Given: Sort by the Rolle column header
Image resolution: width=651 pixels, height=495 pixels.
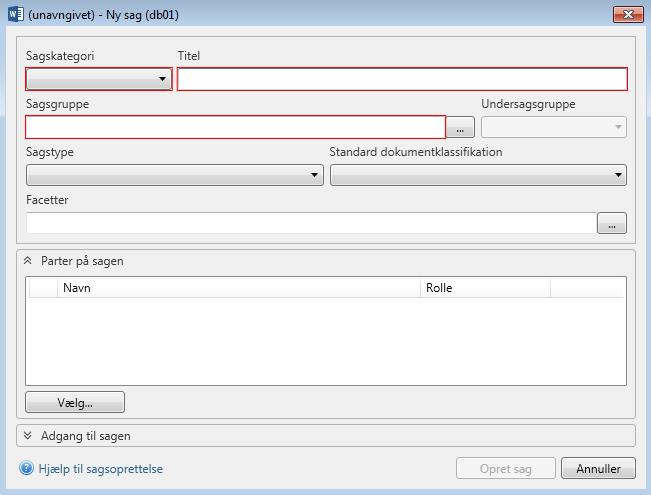Looking at the screenshot, I should pos(485,288).
